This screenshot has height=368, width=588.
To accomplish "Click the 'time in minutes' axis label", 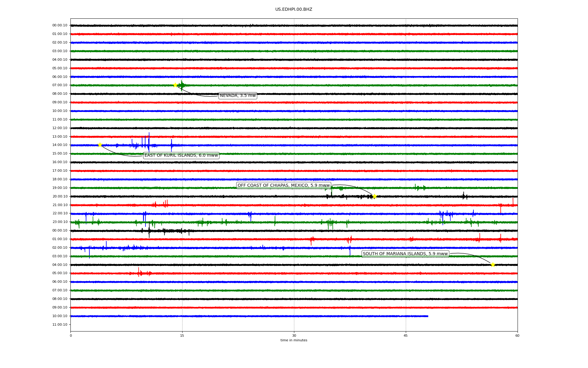I will [294, 340].
